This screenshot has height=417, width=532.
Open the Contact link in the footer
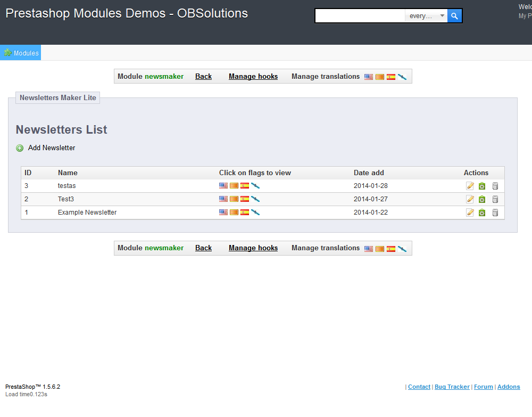click(x=419, y=387)
